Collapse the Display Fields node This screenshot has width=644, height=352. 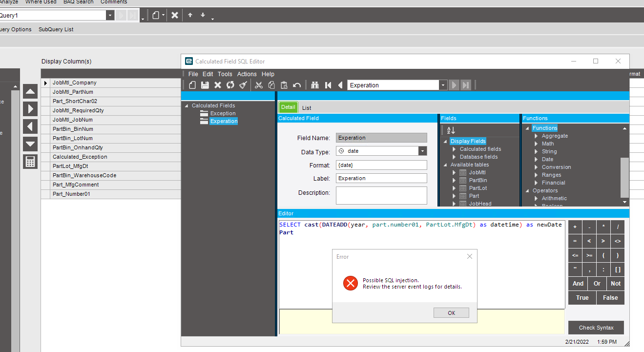click(445, 142)
